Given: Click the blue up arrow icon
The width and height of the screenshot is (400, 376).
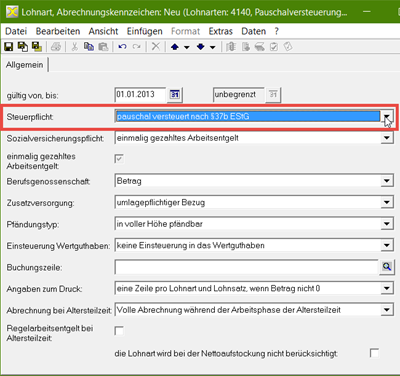Looking at the screenshot, I should (175, 47).
